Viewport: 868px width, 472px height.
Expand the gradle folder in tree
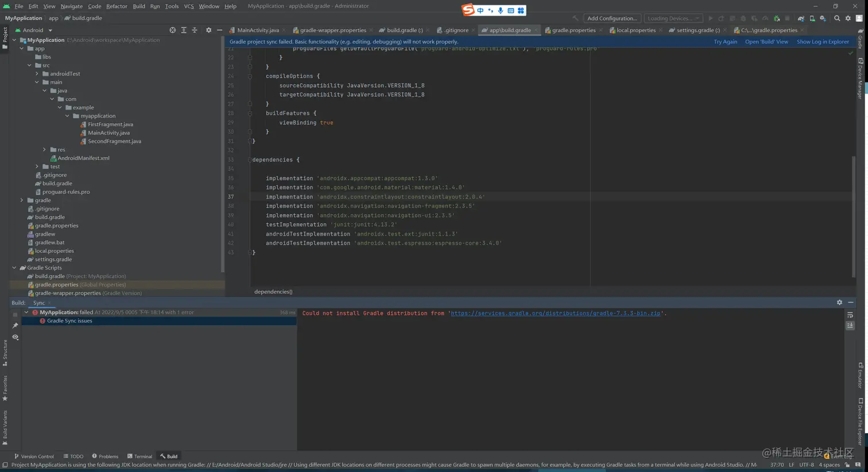tap(22, 200)
